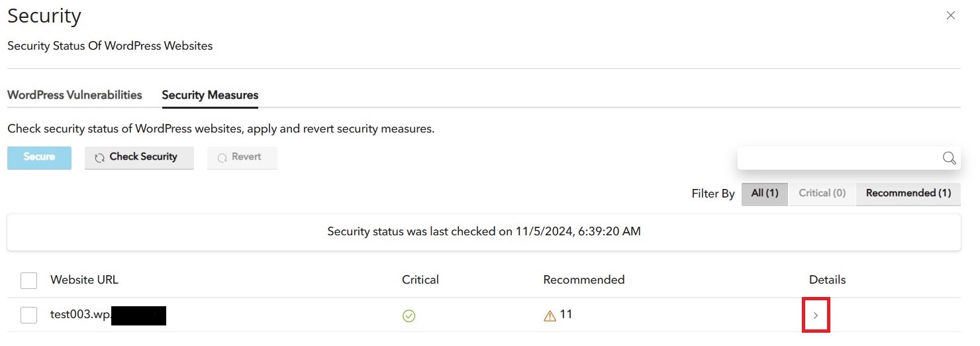Click the test003.wp website URL
The image size is (980, 346).
tap(108, 315)
